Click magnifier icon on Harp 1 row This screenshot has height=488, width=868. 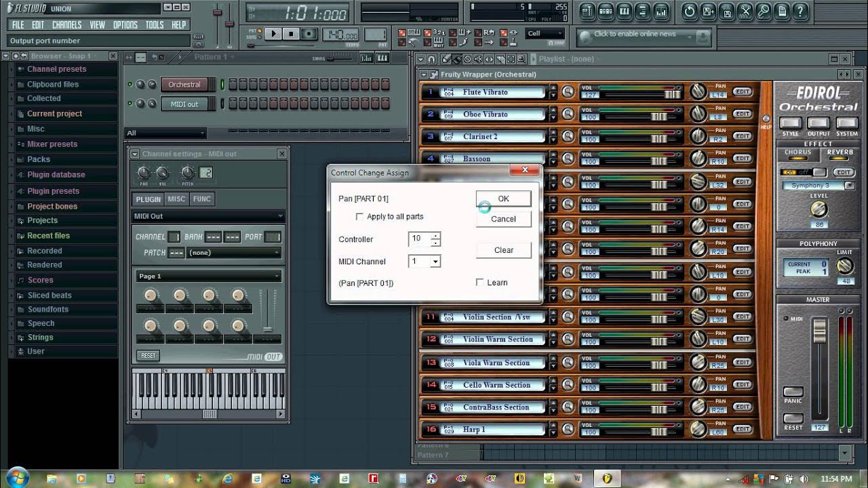pos(568,429)
